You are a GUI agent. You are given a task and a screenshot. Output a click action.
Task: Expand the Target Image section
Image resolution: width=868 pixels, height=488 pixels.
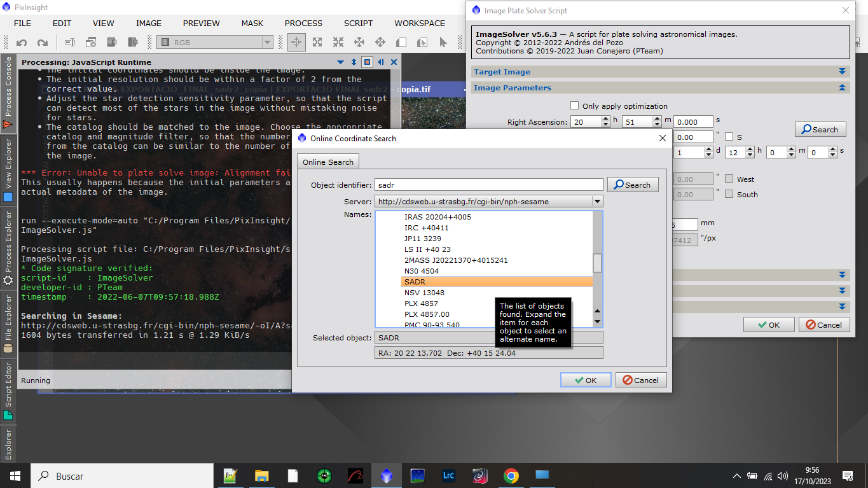[x=842, y=72]
